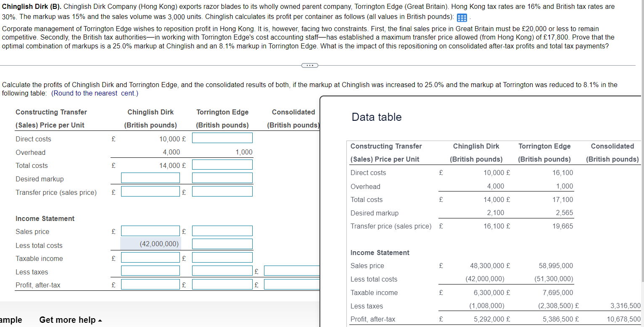Click Torrington Edge Transfer price input field
The width and height of the screenshot is (644, 327).
click(222, 191)
